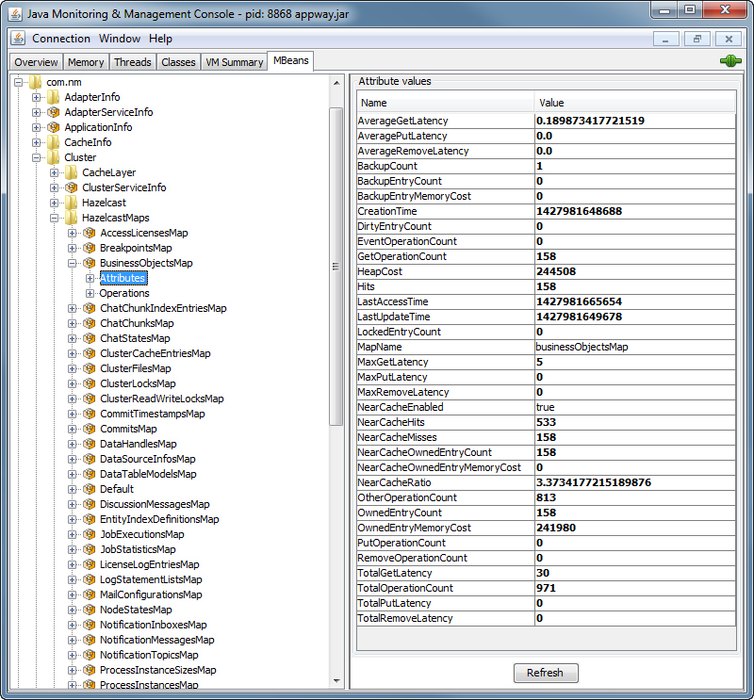Click the CommitsMap bean icon
The width and height of the screenshot is (754, 700).
click(x=89, y=429)
